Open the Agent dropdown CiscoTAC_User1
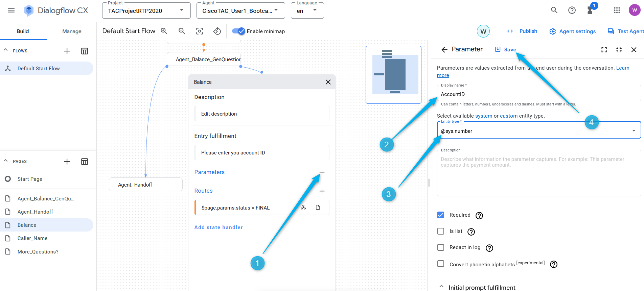 pyautogui.click(x=241, y=10)
